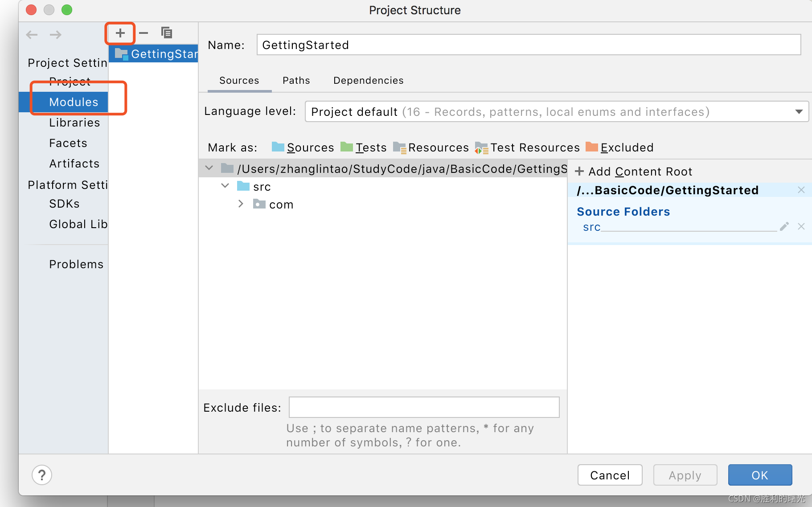Click the Apply button
Screen dimensions: 812x507
click(685, 475)
